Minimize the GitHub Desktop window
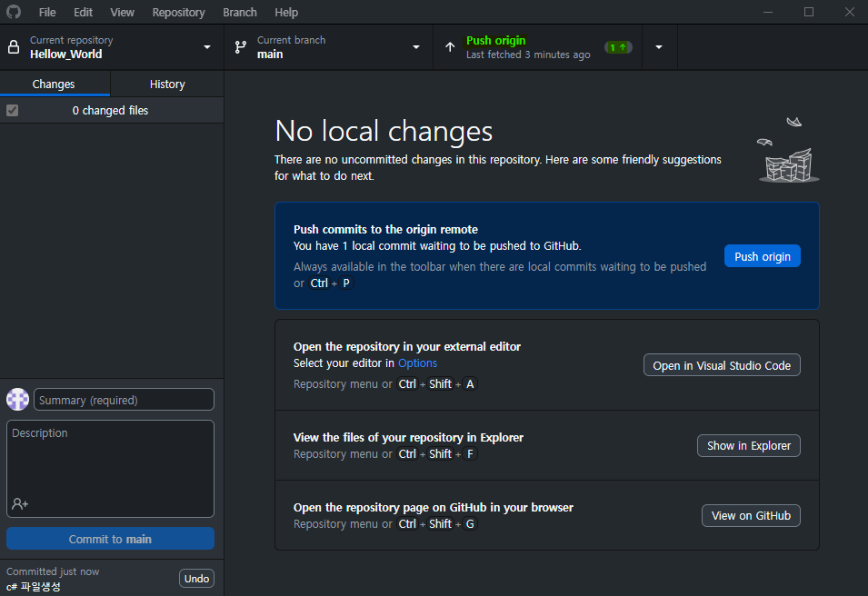The width and height of the screenshot is (868, 596). pos(768,12)
